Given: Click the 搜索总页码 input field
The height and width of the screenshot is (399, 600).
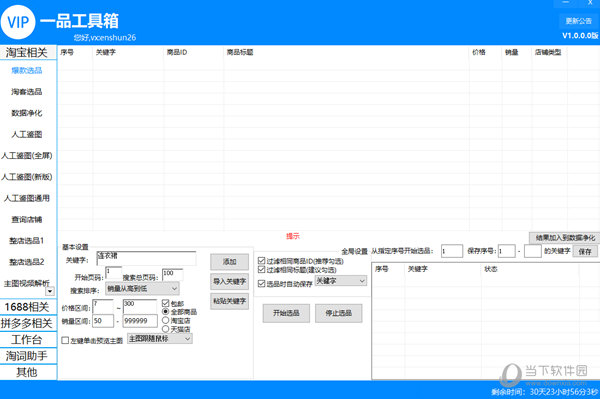Looking at the screenshot, I should tap(172, 274).
